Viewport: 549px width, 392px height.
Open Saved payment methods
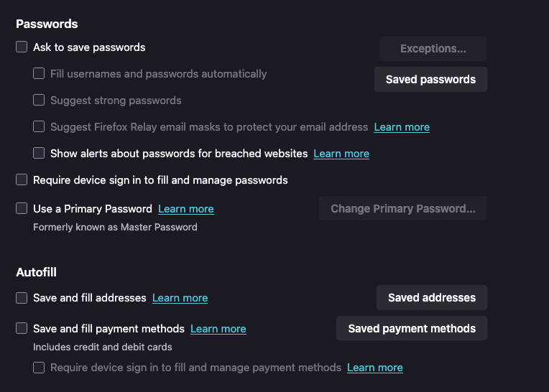tap(412, 329)
